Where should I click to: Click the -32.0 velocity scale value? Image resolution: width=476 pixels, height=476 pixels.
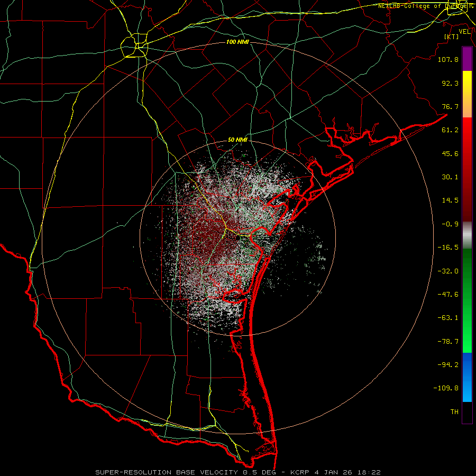coord(448,271)
